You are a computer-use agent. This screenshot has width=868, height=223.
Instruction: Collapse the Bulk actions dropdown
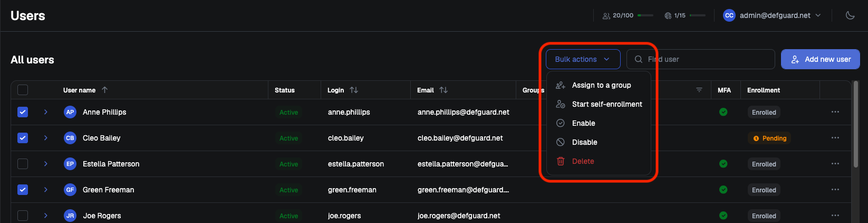tap(583, 59)
